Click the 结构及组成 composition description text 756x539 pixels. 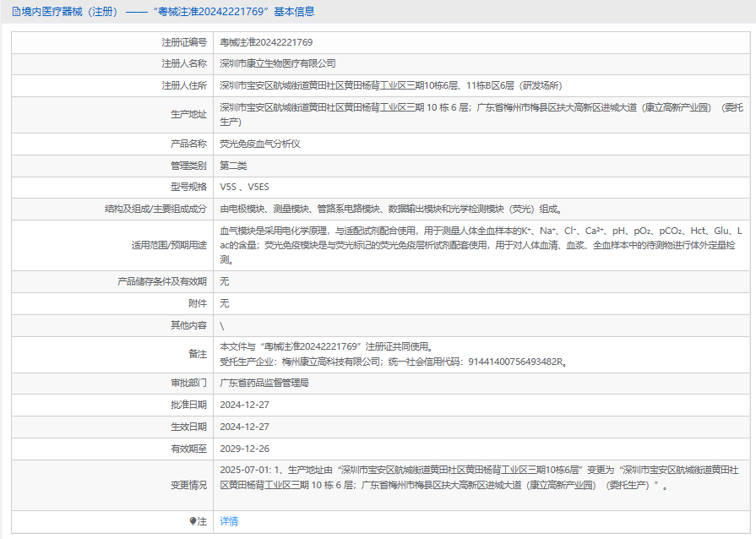point(389,209)
